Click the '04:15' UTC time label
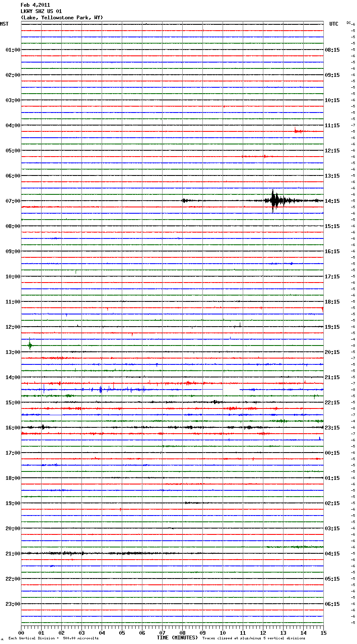 tap(332, 554)
